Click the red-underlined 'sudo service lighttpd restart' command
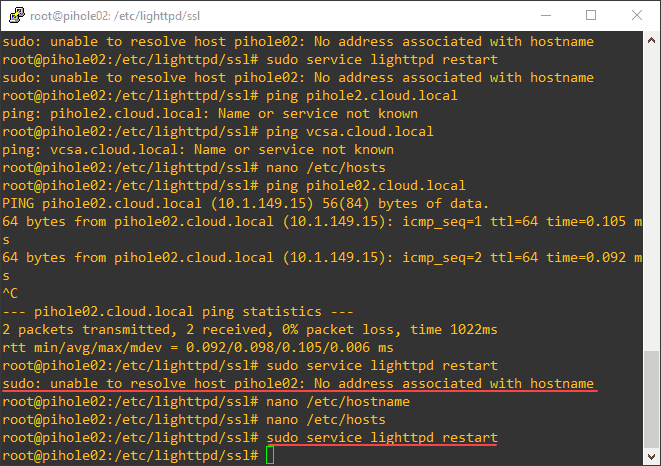The height and width of the screenshot is (466, 661). (382, 438)
